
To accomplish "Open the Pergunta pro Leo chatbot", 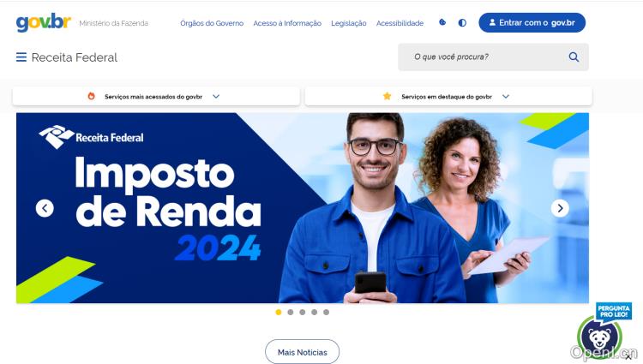I will [x=603, y=331].
